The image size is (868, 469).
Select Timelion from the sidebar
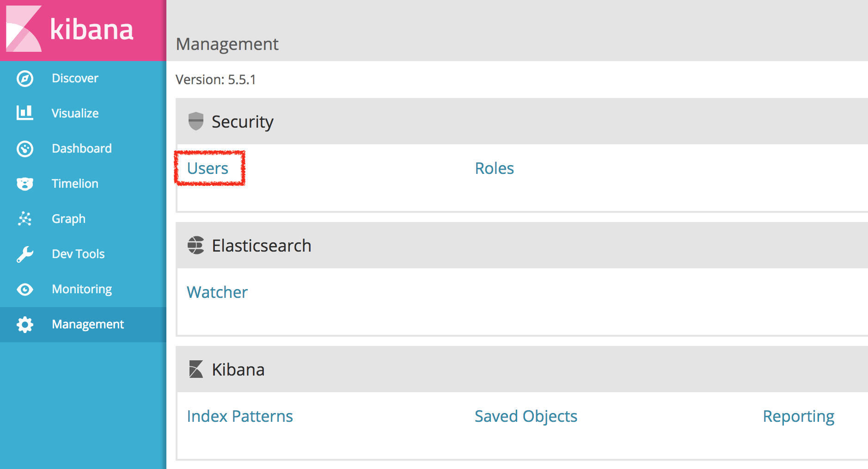(x=83, y=184)
